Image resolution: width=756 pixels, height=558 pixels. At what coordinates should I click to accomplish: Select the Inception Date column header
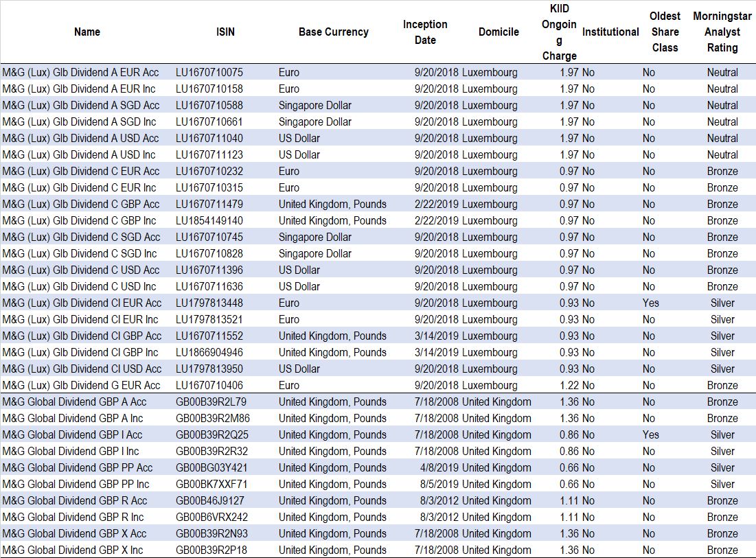[425, 32]
